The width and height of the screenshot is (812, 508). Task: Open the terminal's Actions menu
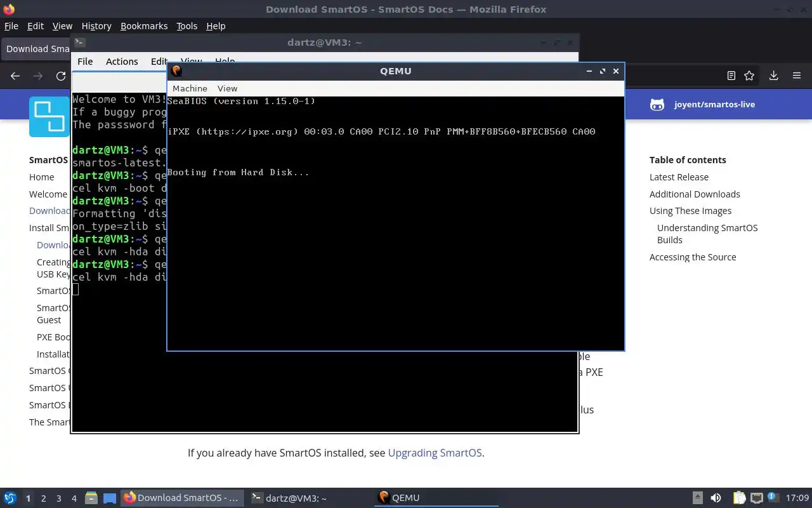pos(122,62)
